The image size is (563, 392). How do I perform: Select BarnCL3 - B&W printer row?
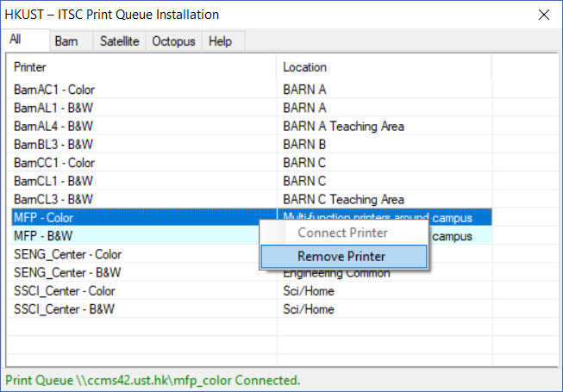pos(53,199)
